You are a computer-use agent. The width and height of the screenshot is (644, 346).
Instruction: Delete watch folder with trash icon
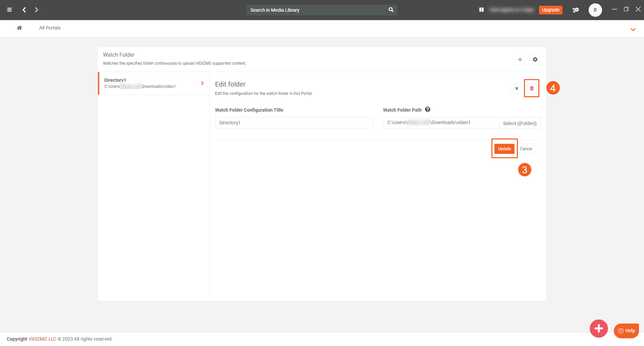coord(532,89)
